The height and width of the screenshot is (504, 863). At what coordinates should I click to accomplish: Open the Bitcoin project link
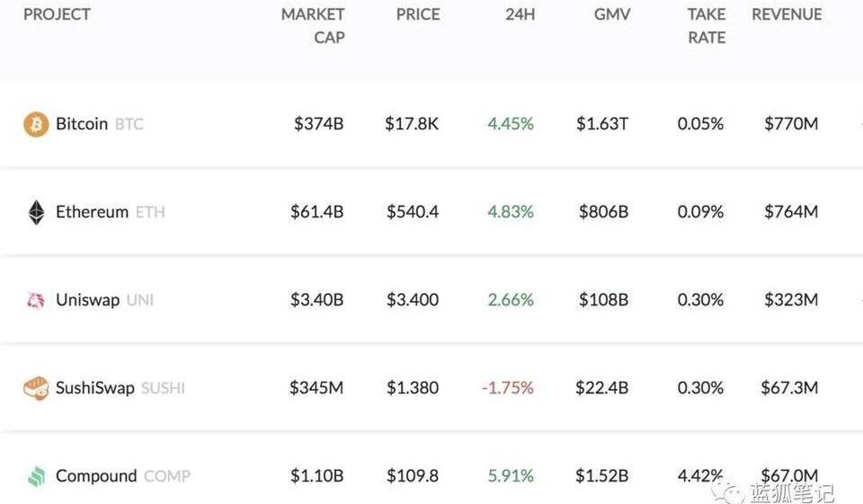pos(82,124)
